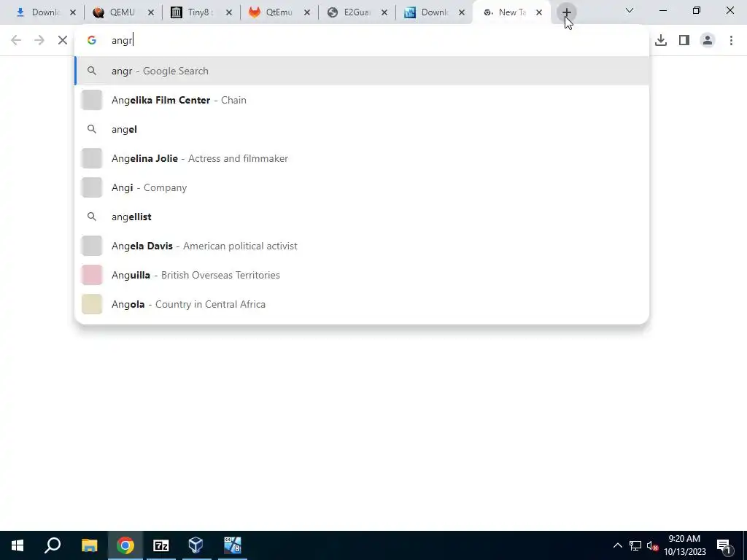The image size is (747, 560).
Task: Click the search magnifier beside 'angellist'
Action: tap(92, 217)
